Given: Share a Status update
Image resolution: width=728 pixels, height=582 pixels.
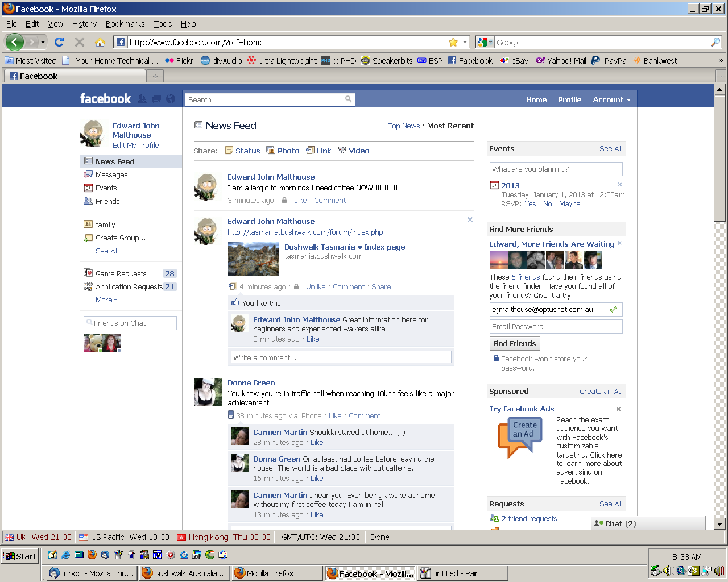Looking at the screenshot, I should point(242,151).
